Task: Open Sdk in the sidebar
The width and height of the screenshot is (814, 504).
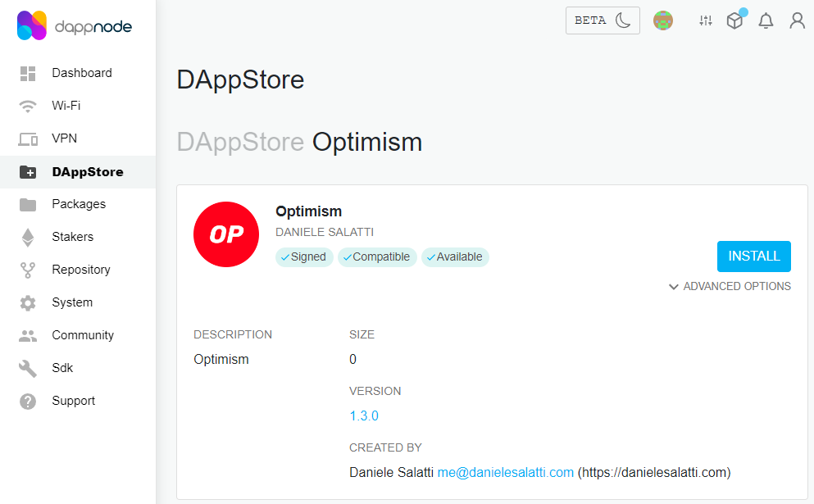Action: pos(78,368)
